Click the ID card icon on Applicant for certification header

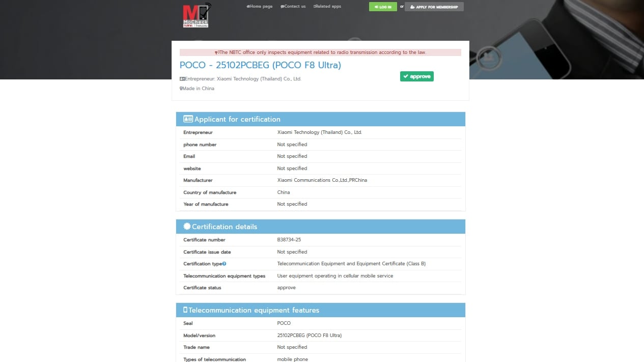pyautogui.click(x=187, y=119)
